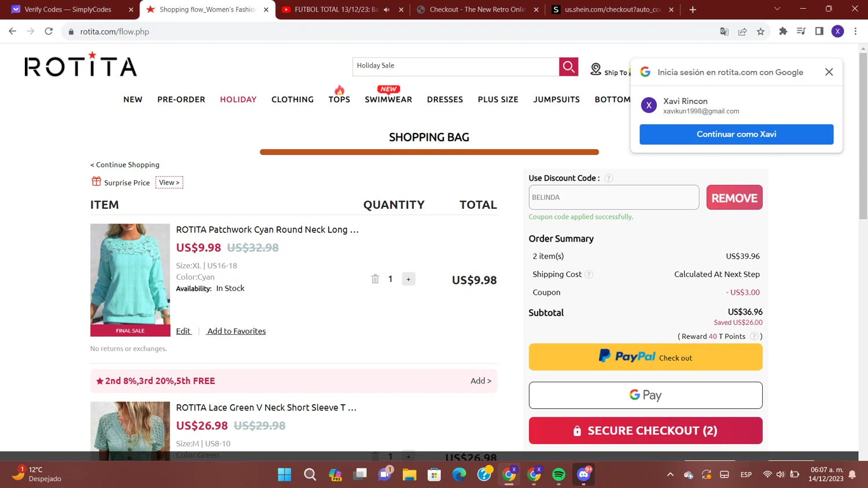Screen dimensions: 868x488
Task: Click View button next to Surprise Price
Action: point(169,182)
